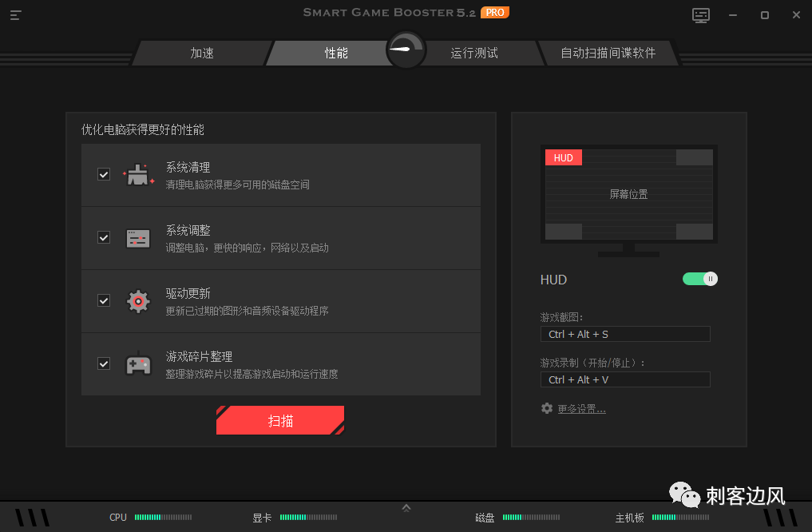
Task: Click the CPU label in status bar
Action: pyautogui.click(x=118, y=517)
